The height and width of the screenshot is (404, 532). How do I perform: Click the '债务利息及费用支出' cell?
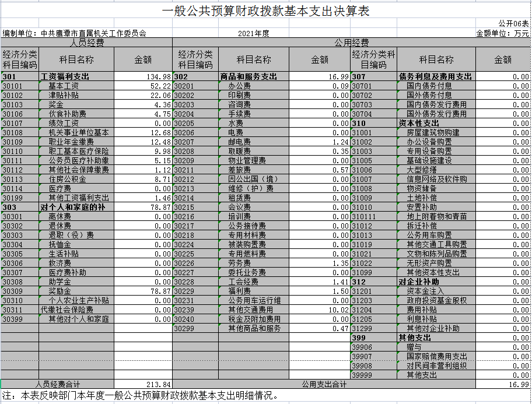coord(436,76)
